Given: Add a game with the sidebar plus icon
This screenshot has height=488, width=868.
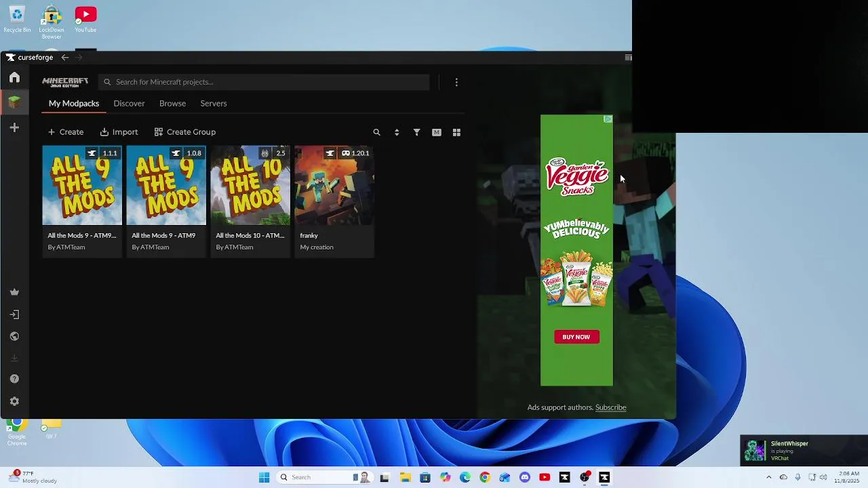Looking at the screenshot, I should (x=14, y=127).
